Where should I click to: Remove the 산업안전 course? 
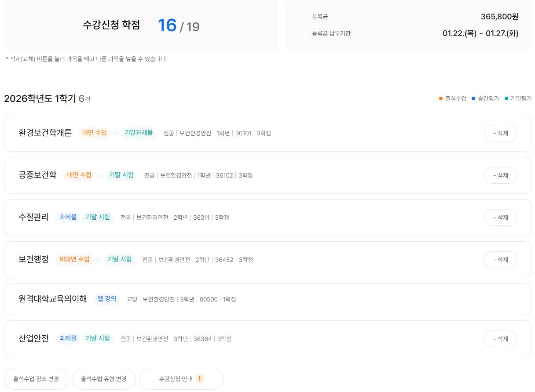(500, 339)
